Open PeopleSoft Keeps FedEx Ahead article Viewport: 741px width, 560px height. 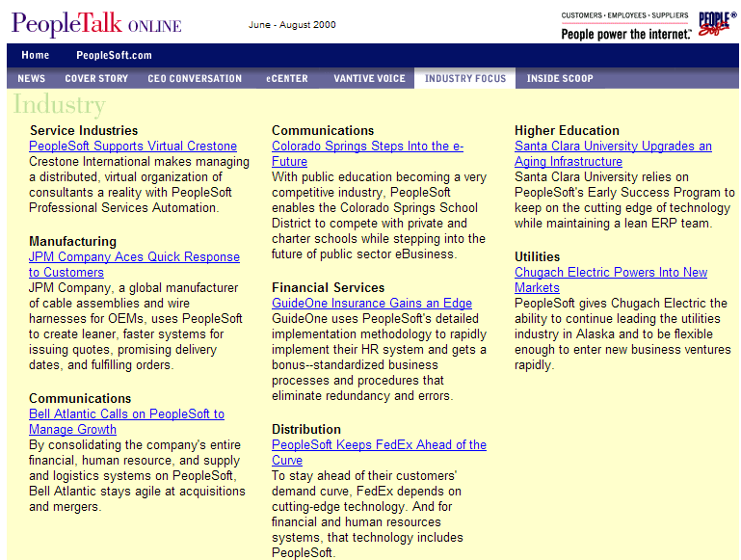tap(379, 452)
